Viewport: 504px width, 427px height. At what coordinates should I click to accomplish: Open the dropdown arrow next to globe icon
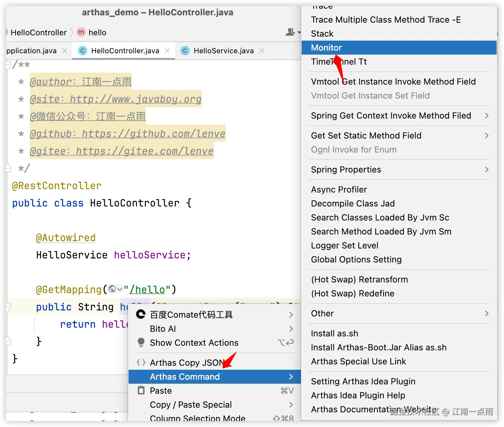point(120,289)
